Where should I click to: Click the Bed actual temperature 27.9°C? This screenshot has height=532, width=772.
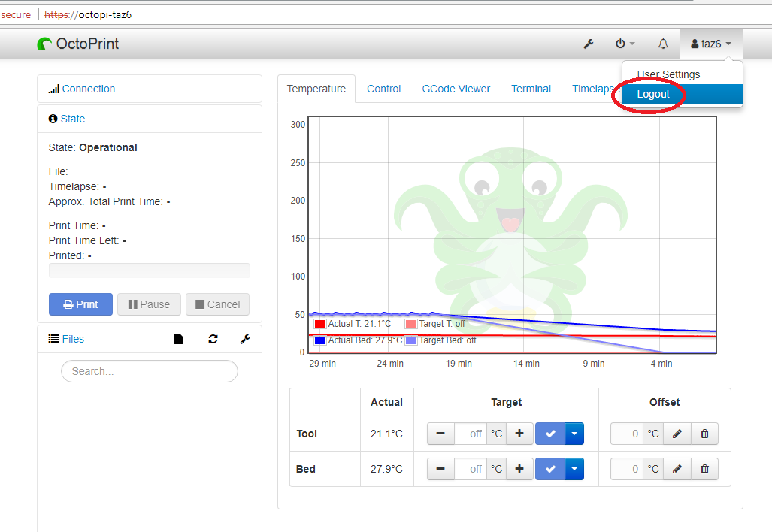386,469
